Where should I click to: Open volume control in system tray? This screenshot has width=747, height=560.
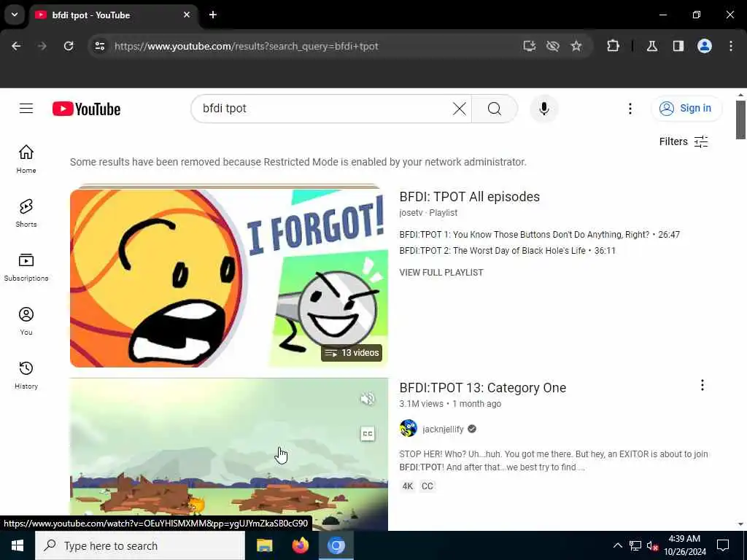click(652, 545)
